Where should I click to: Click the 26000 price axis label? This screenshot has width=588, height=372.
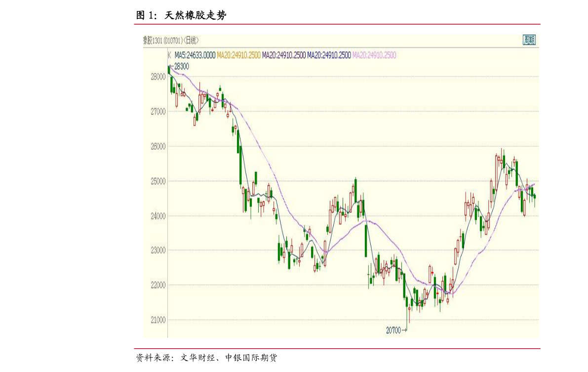tap(158, 146)
